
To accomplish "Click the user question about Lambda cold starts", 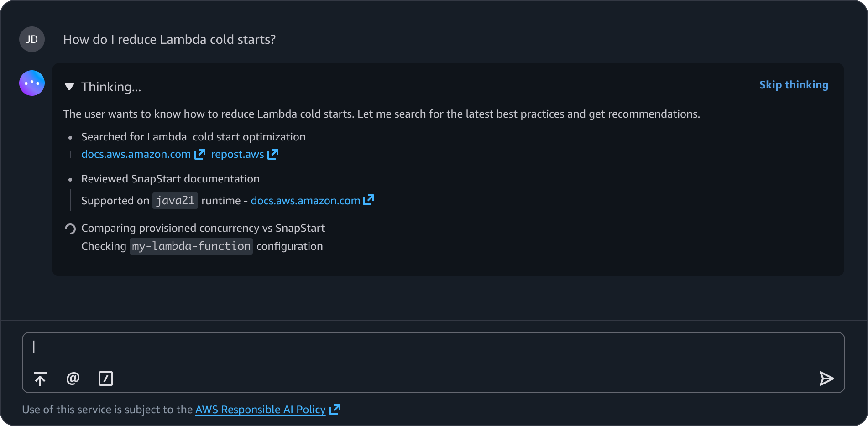I will [x=169, y=40].
